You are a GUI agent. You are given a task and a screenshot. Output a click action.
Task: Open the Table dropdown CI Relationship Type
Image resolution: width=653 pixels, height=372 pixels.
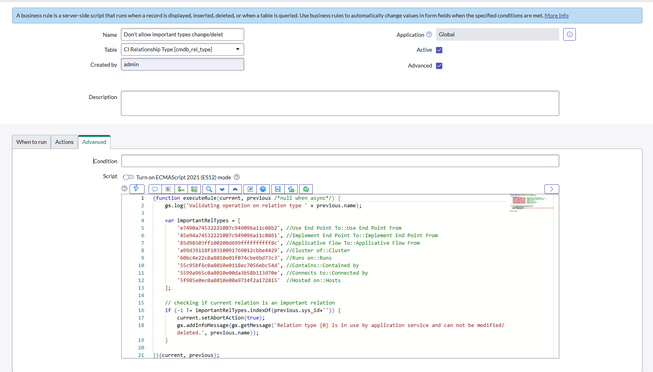tap(182, 50)
